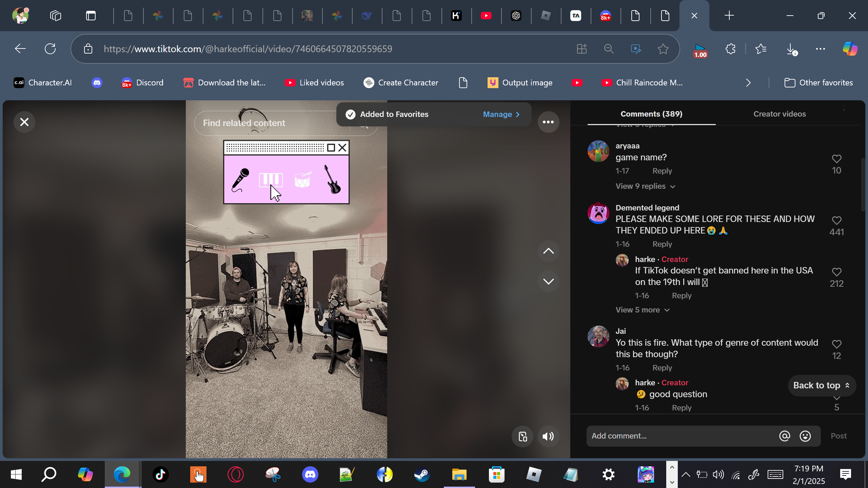868x488 pixels.
Task: Like Demented legend's comment heart
Action: pyautogui.click(x=836, y=220)
